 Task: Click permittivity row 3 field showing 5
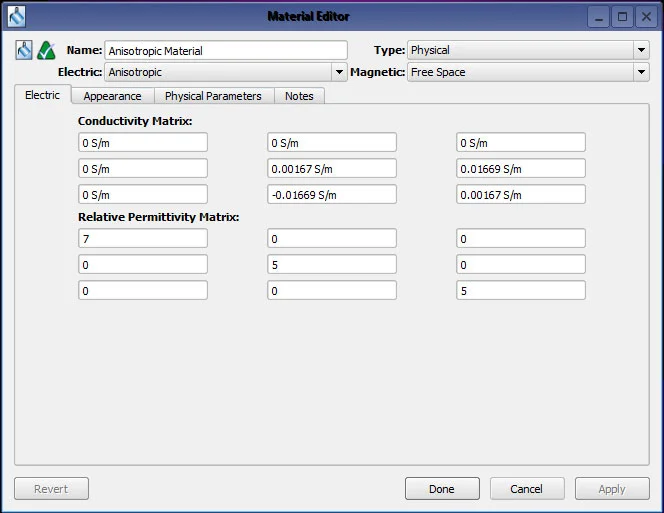coord(520,290)
